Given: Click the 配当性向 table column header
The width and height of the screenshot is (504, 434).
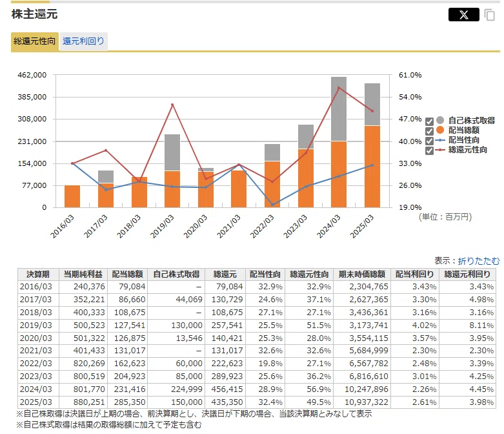Looking at the screenshot, I should click(265, 274).
